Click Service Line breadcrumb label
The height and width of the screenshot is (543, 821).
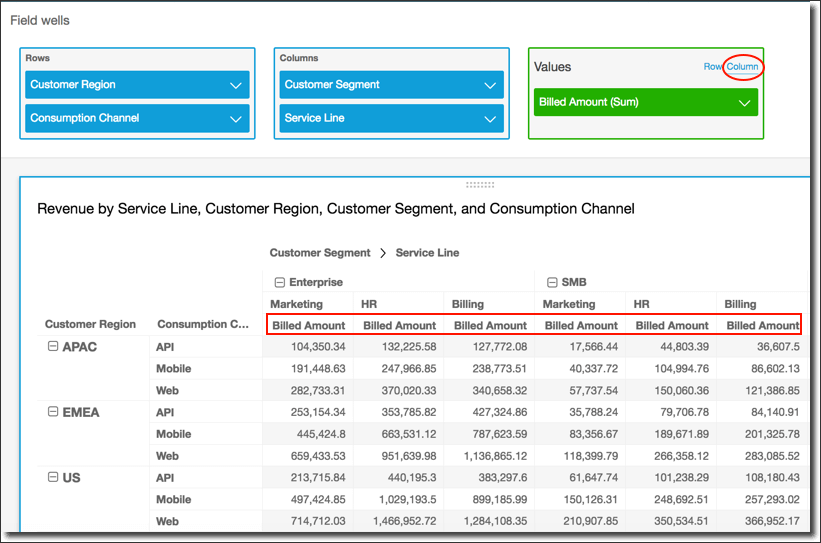pyautogui.click(x=427, y=253)
